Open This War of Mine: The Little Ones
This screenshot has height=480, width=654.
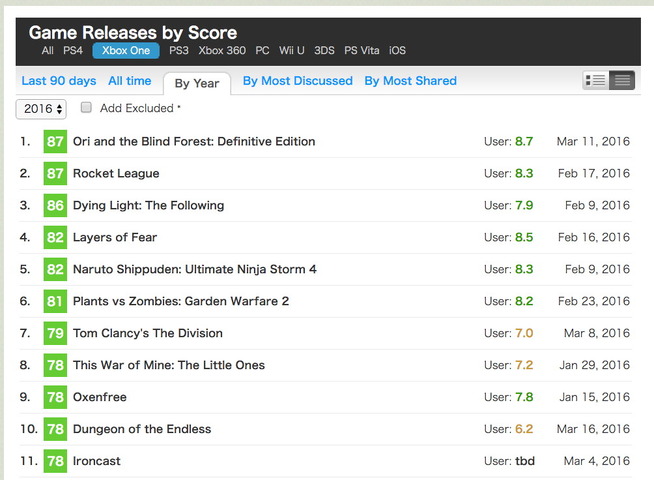[169, 365]
